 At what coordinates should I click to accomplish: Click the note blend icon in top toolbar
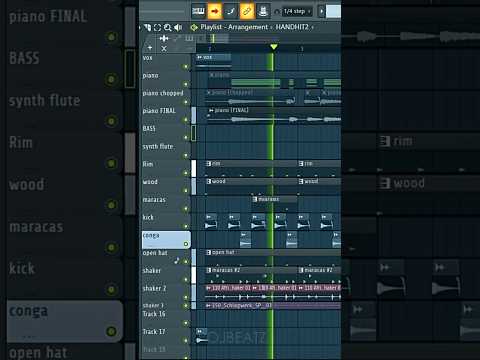(x=230, y=11)
